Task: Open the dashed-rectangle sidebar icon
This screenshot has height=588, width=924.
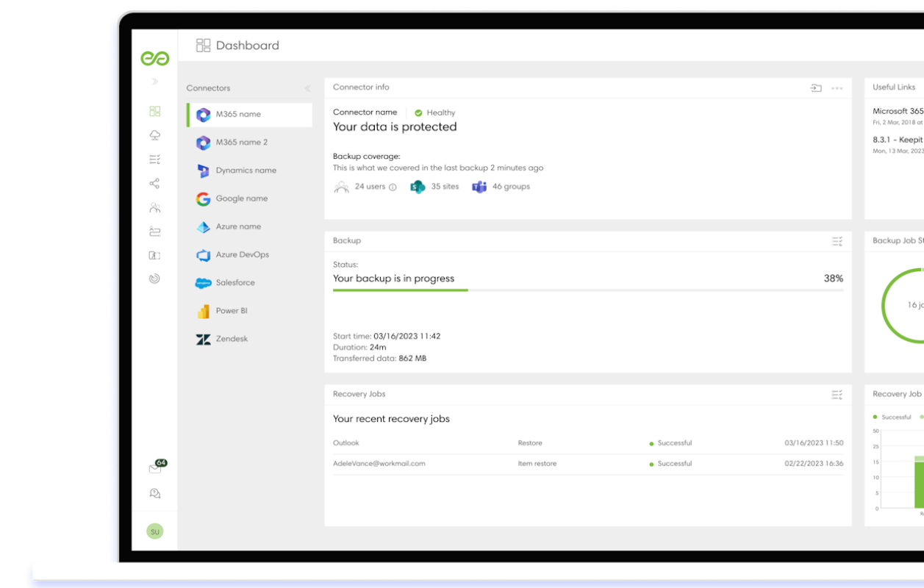Action: pyautogui.click(x=154, y=256)
